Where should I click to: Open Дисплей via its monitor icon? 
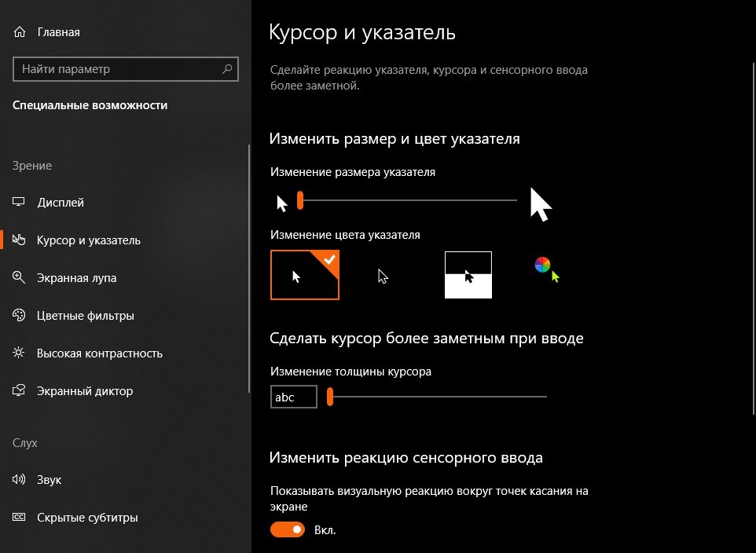click(x=20, y=203)
